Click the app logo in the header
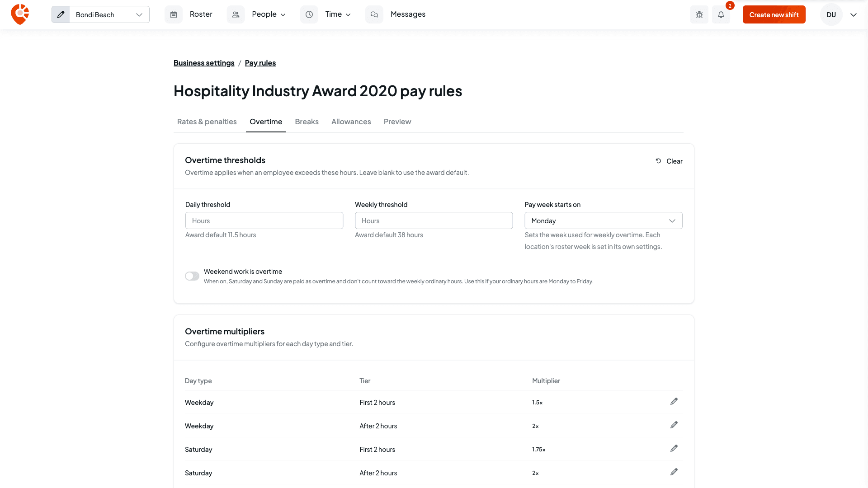Screen dimensions: 868x488 point(20,14)
